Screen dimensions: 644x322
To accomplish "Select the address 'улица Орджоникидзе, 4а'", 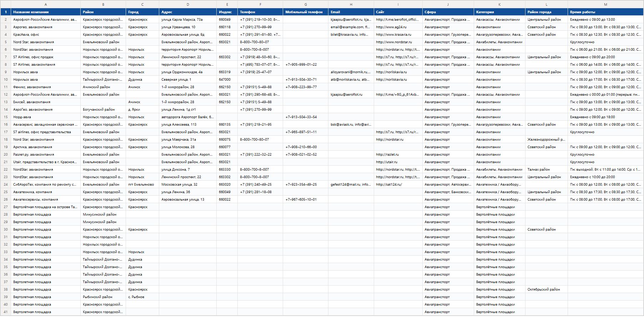I will [x=188, y=72].
